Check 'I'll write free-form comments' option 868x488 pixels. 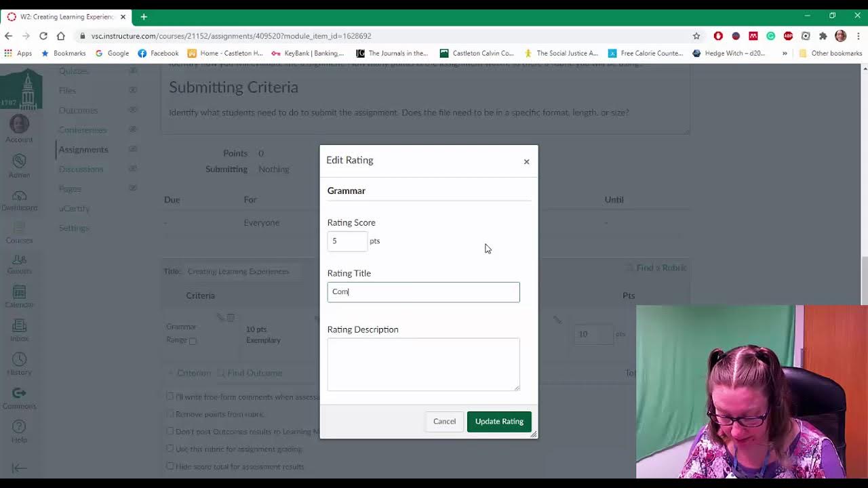tap(170, 396)
